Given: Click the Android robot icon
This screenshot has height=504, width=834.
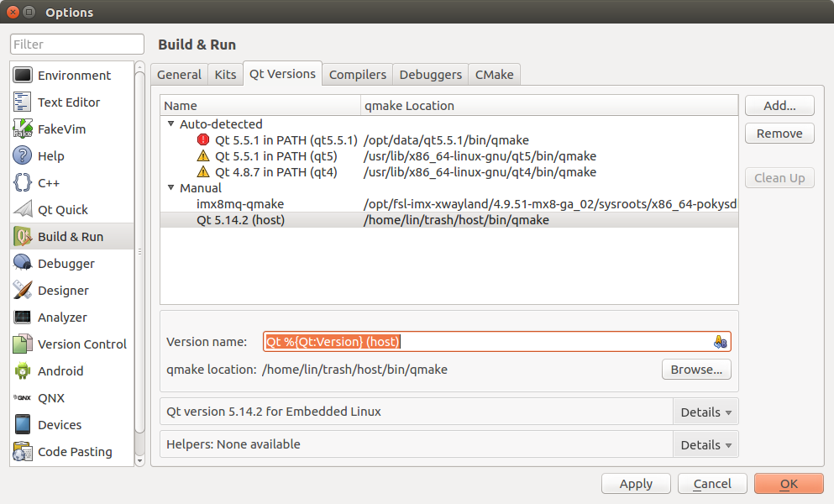Looking at the screenshot, I should [23, 371].
